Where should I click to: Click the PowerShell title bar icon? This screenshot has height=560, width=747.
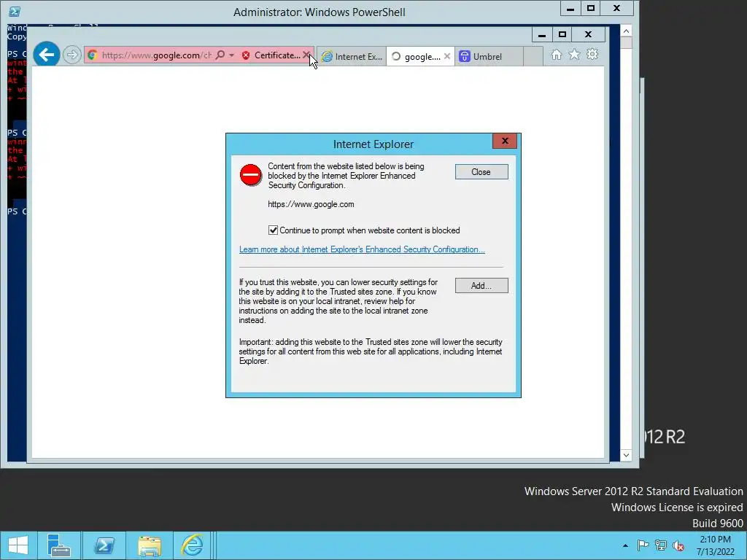click(15, 12)
